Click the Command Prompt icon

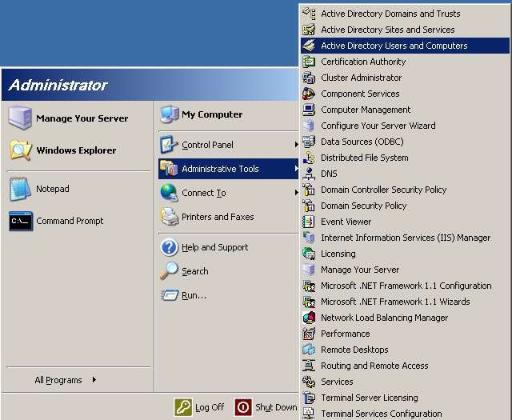tap(21, 221)
